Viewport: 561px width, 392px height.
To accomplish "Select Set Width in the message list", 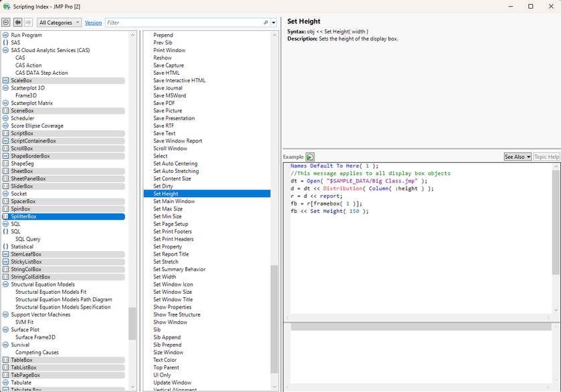I will pos(164,276).
